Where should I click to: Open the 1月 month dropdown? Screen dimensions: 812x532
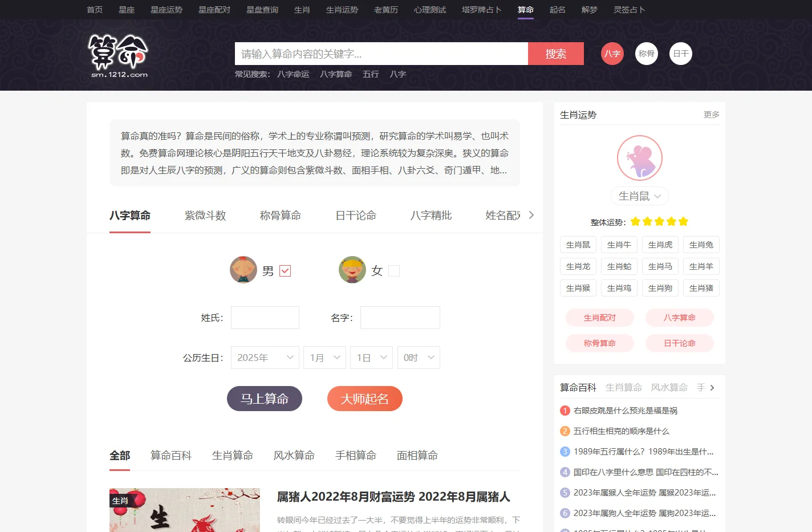click(x=325, y=358)
